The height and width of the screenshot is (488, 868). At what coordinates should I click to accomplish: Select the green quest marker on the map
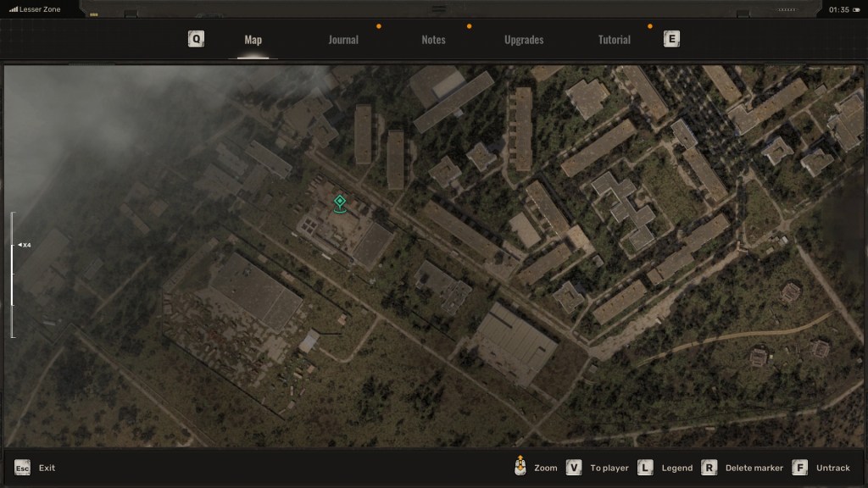340,202
